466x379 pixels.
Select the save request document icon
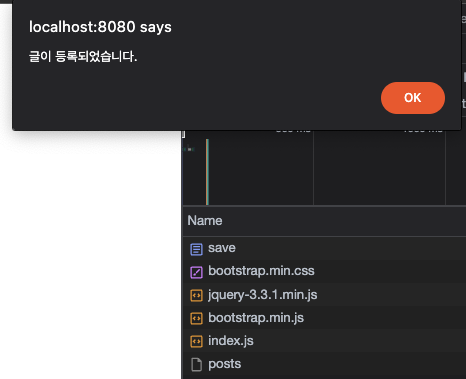pyautogui.click(x=196, y=249)
